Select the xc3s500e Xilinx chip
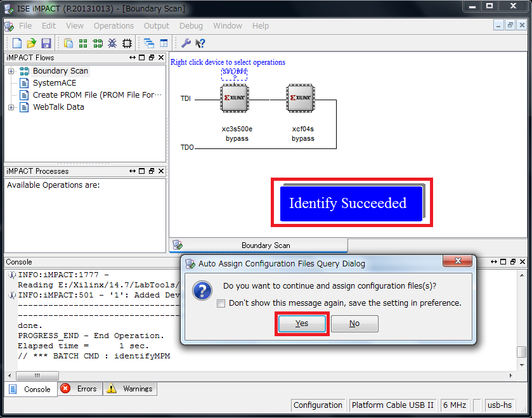532x418 pixels. click(x=235, y=98)
